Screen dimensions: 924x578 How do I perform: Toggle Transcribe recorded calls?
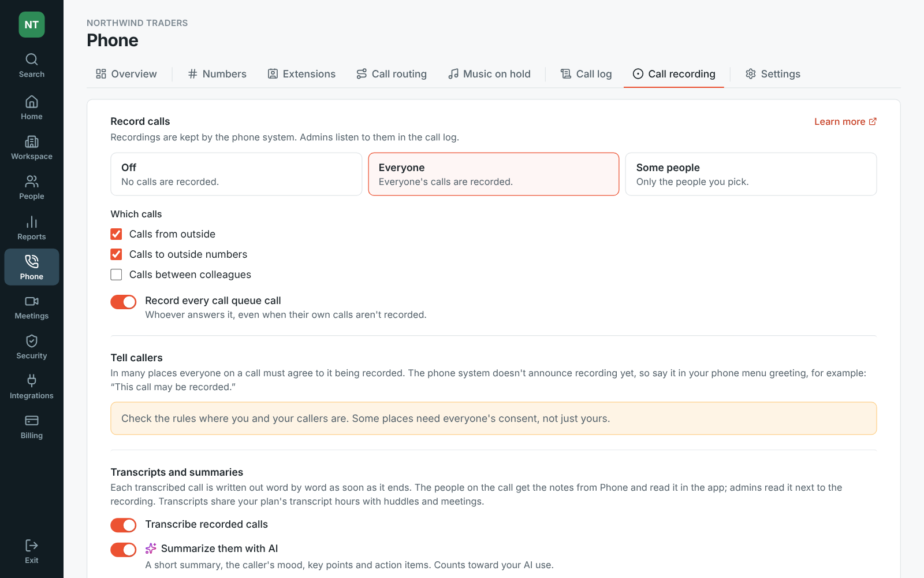click(x=124, y=525)
